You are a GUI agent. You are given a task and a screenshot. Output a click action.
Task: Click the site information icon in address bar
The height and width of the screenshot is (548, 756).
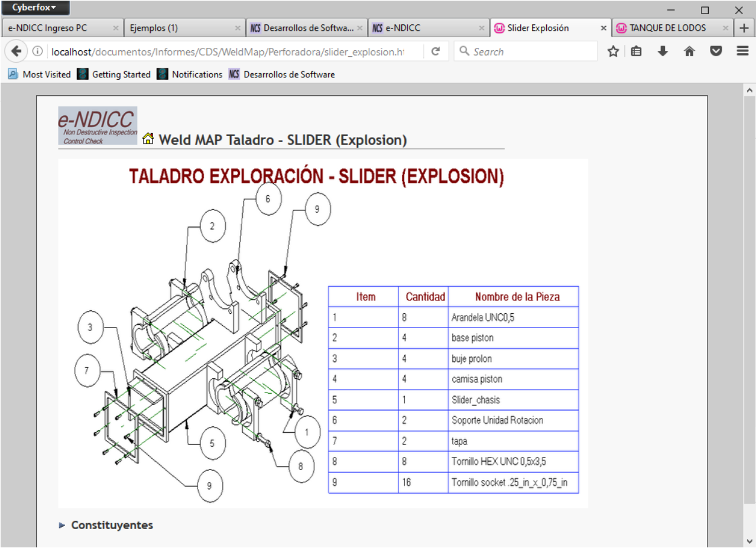coord(37,51)
